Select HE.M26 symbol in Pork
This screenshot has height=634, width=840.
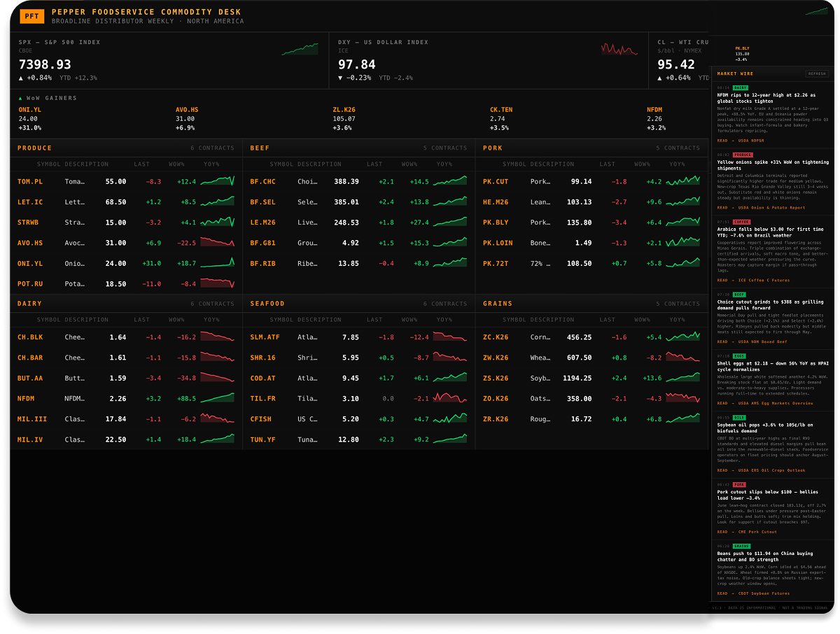[x=496, y=202]
